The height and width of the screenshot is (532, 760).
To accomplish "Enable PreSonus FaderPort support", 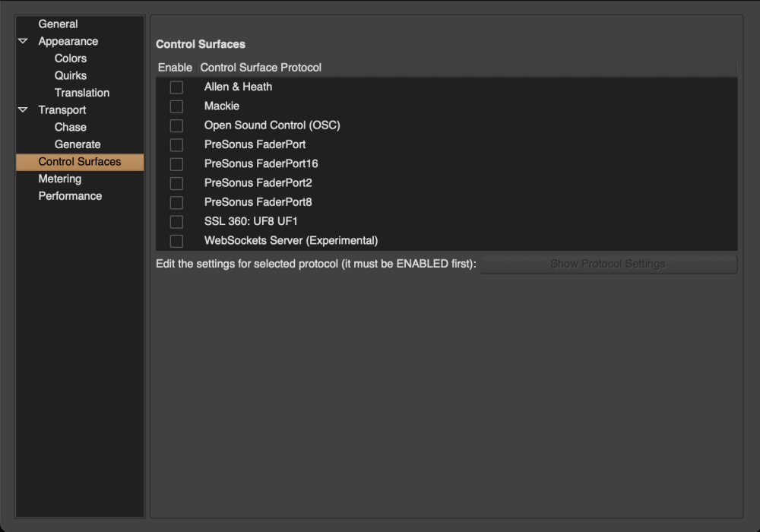I will 176,144.
